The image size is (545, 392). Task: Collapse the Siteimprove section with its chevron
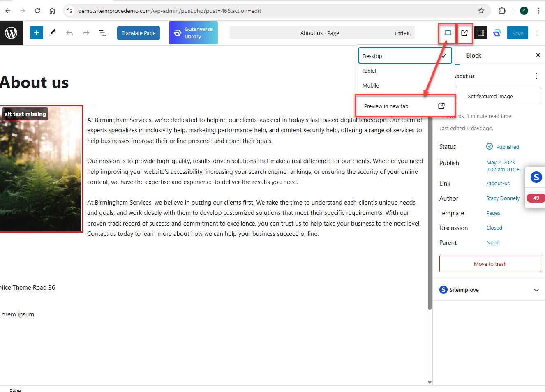tap(536, 290)
